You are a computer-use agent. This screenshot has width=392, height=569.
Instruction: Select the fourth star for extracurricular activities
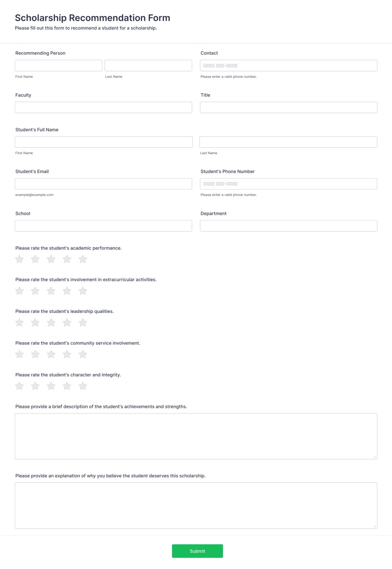tap(67, 291)
